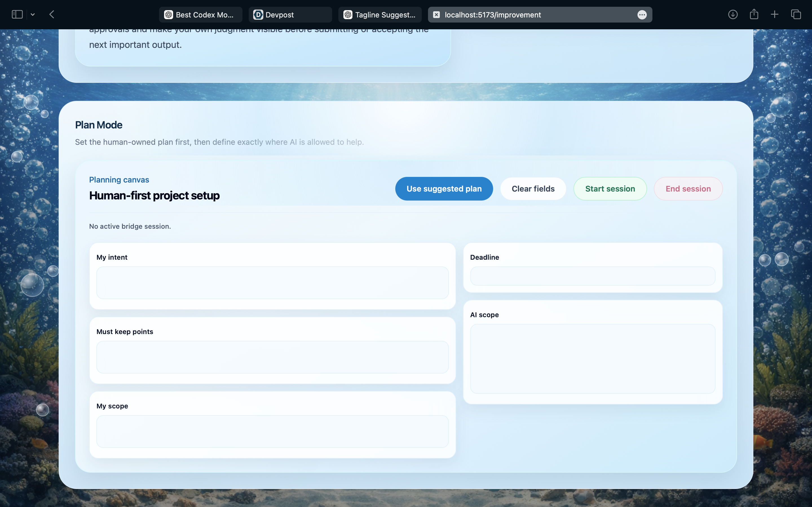
Task: Click the back navigation arrow
Action: [52, 14]
